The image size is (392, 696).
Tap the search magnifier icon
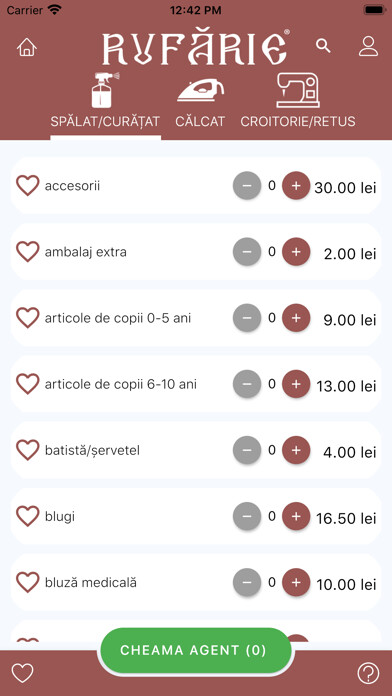click(x=323, y=46)
